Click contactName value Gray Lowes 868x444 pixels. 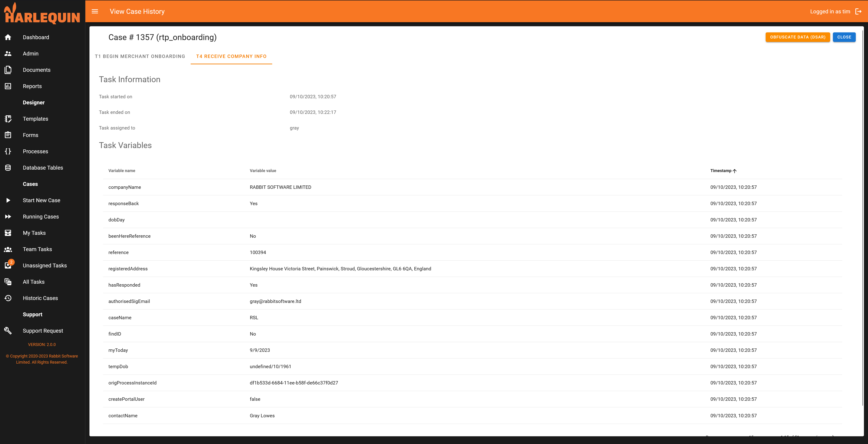(262, 416)
